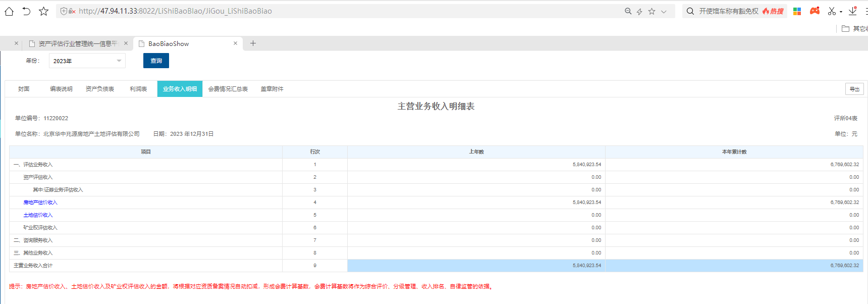Expand the arrow next to the scissors tool
The height and width of the screenshot is (304, 868).
841,12
